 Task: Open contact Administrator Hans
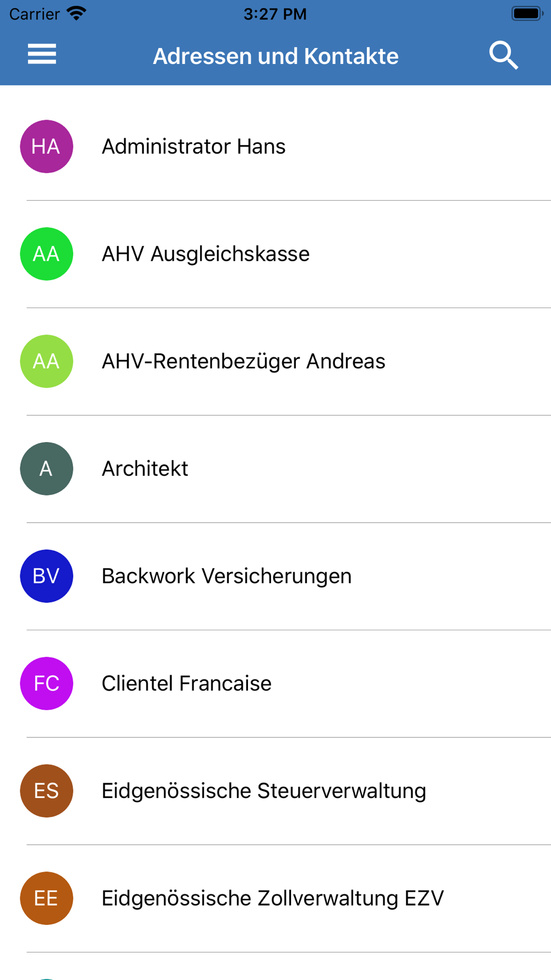pyautogui.click(x=275, y=147)
